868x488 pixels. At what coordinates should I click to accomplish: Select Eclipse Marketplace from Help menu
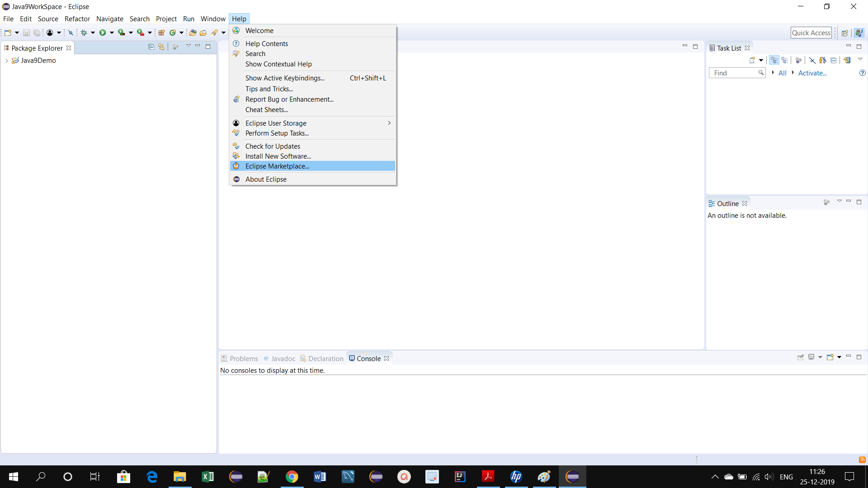click(x=277, y=166)
